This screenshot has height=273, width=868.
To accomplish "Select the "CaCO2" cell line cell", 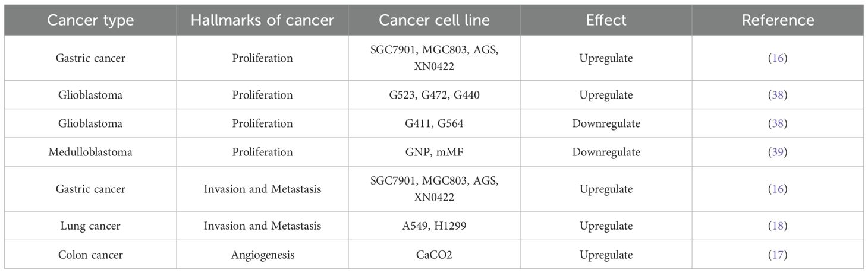I will pos(434,255).
